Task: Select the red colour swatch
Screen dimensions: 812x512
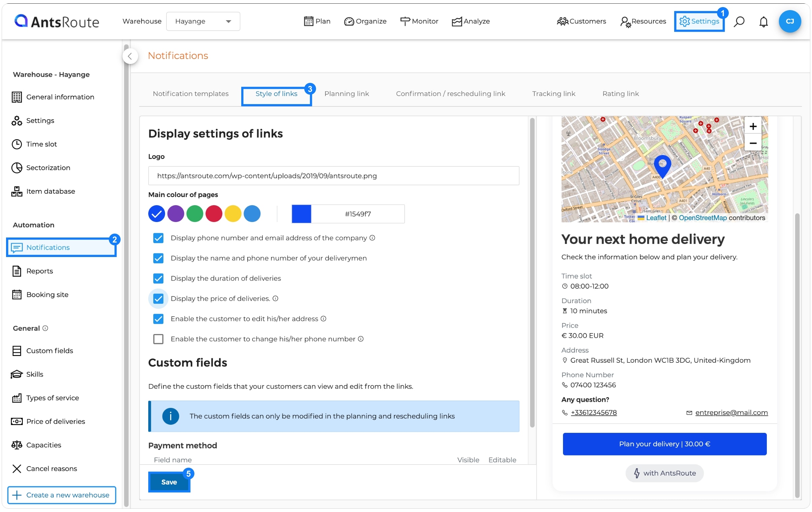Action: (x=214, y=214)
